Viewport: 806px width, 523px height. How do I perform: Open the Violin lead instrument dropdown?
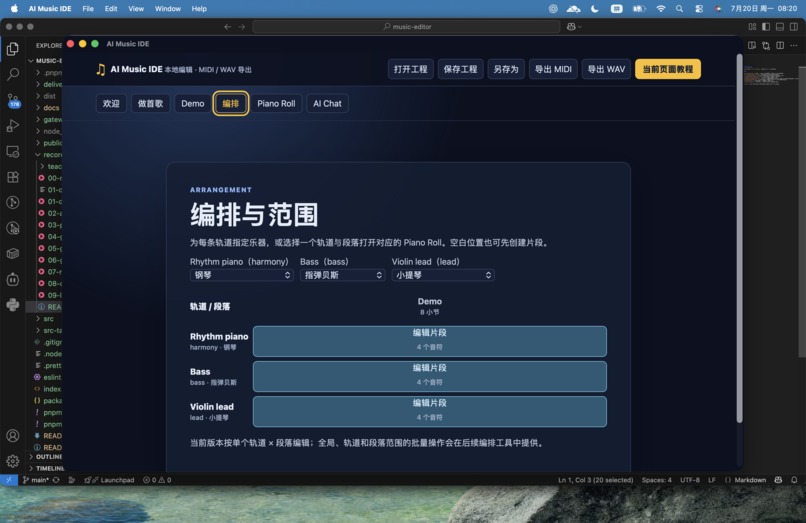443,275
